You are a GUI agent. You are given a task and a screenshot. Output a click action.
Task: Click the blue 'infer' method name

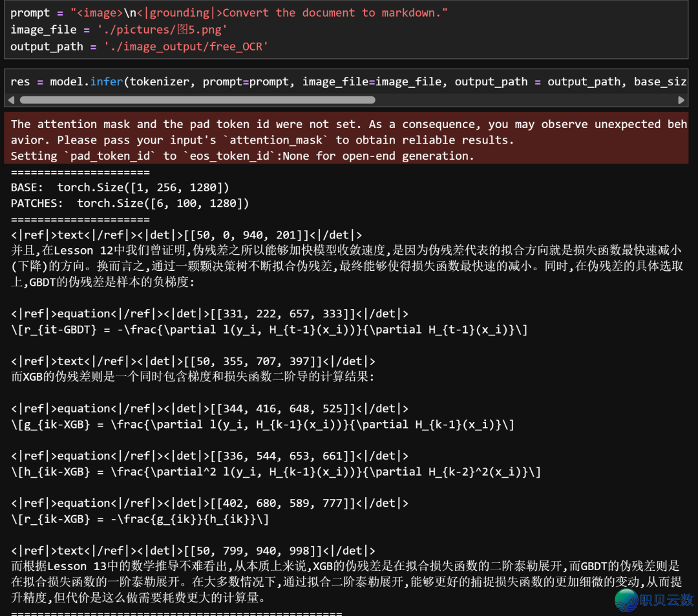pyautogui.click(x=106, y=81)
